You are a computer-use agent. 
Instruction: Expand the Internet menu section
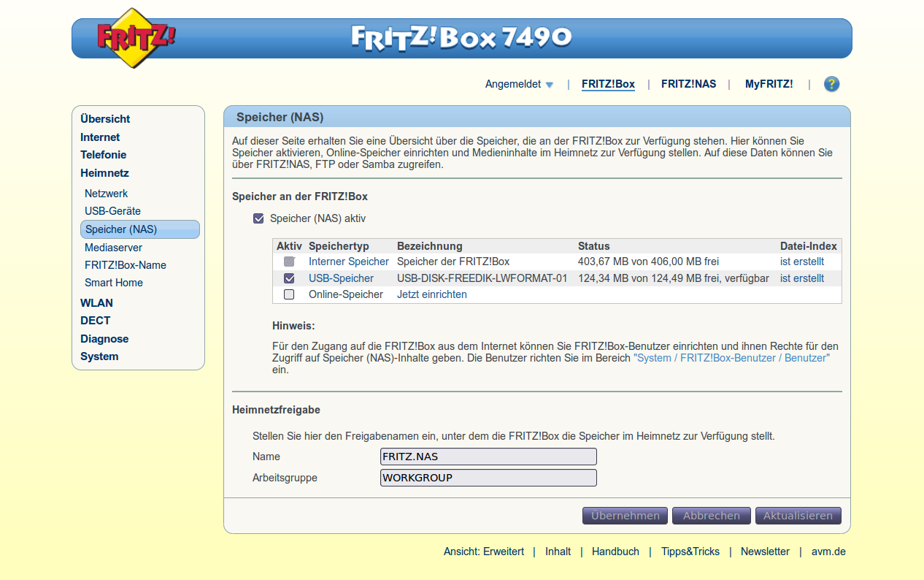(100, 137)
